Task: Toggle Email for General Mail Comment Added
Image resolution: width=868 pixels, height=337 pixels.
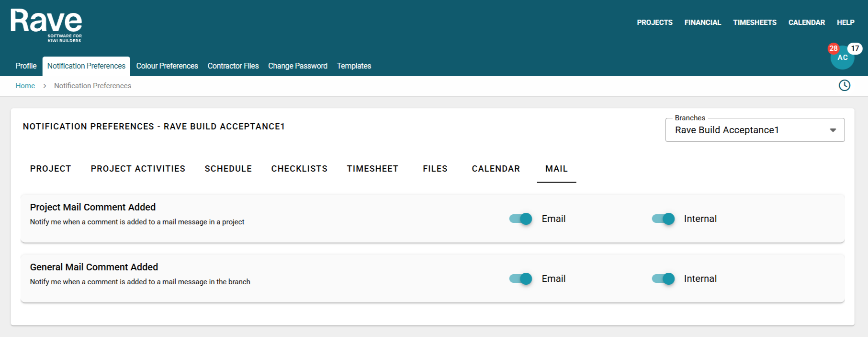Action: pyautogui.click(x=521, y=279)
